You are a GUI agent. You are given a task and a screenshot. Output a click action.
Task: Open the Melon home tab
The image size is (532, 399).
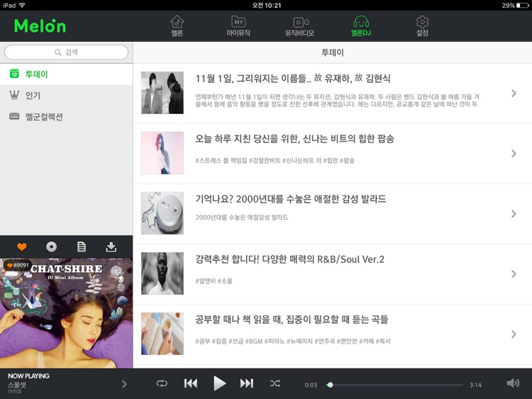click(177, 26)
